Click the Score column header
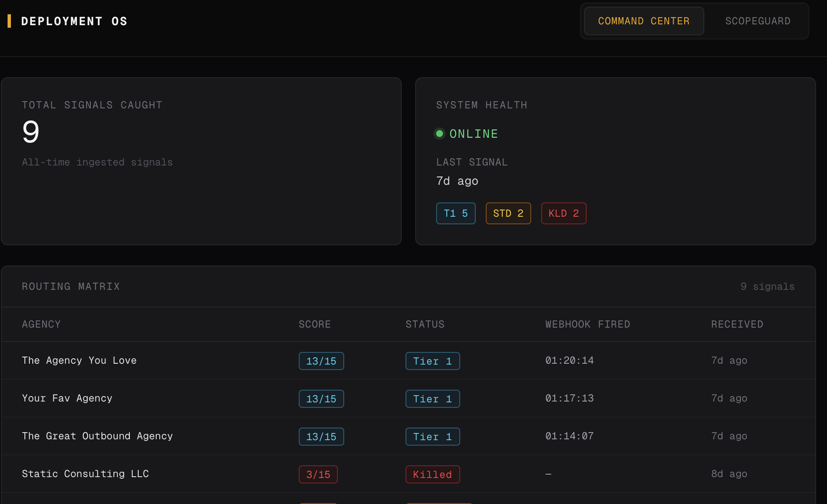The width and height of the screenshot is (827, 504). point(315,324)
